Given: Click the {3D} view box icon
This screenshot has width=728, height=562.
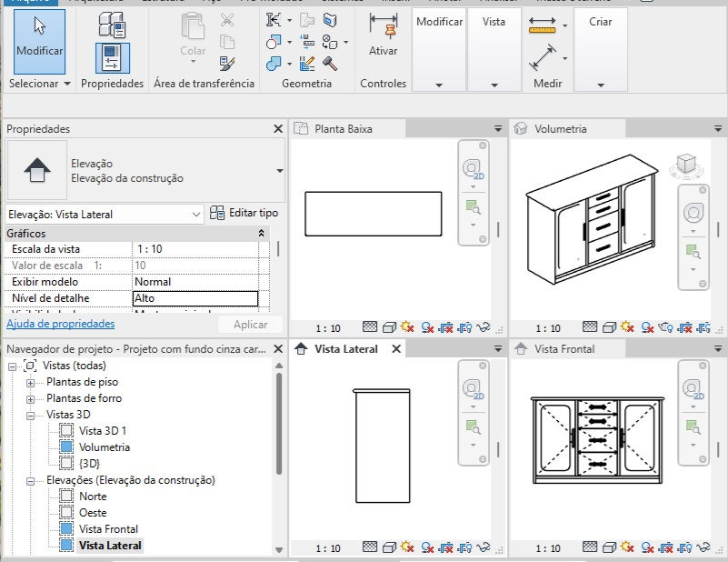Looking at the screenshot, I should (66, 463).
